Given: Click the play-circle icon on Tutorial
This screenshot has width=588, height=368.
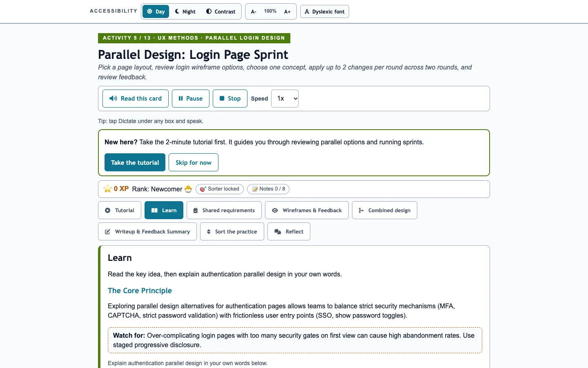Looking at the screenshot, I should (107, 210).
